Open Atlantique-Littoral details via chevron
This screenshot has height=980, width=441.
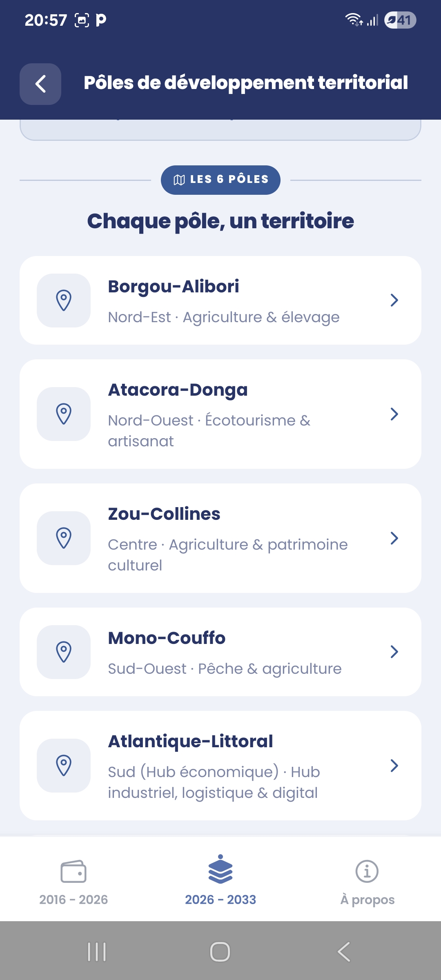[394, 766]
